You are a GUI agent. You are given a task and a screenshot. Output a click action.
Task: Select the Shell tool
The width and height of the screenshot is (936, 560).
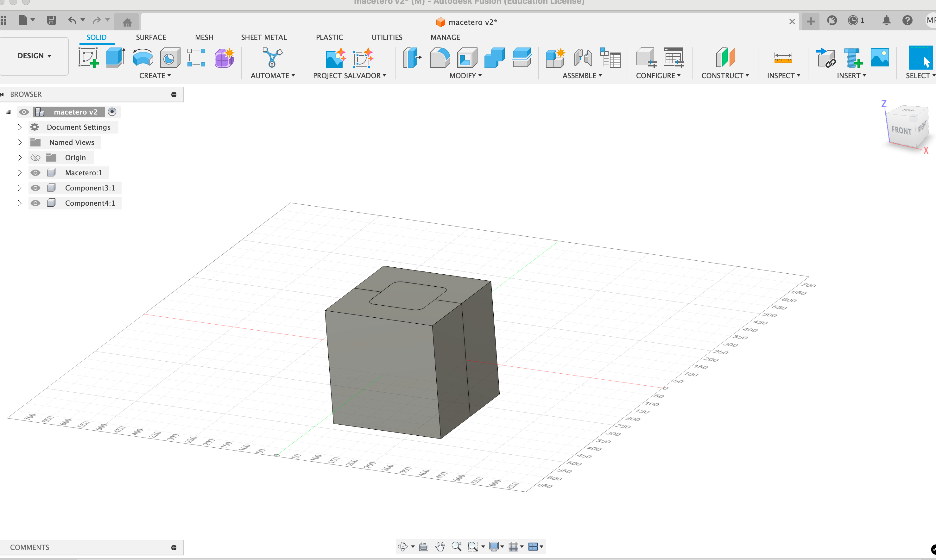coord(467,57)
